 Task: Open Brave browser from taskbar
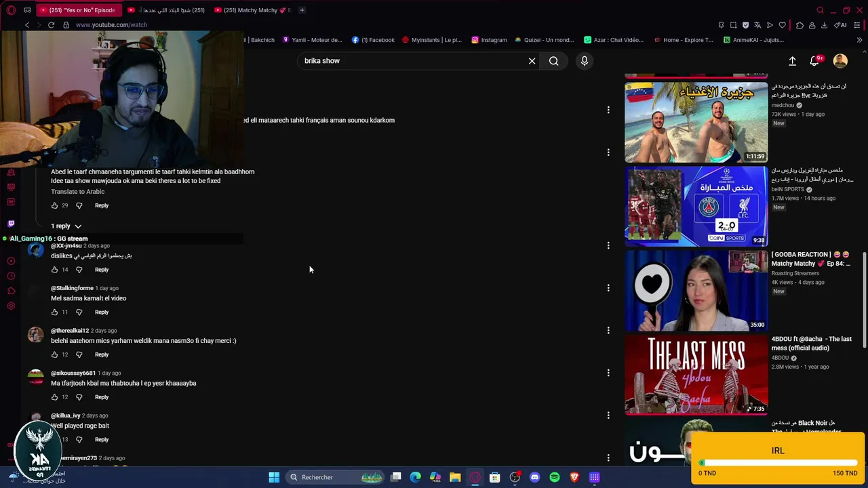(574, 477)
